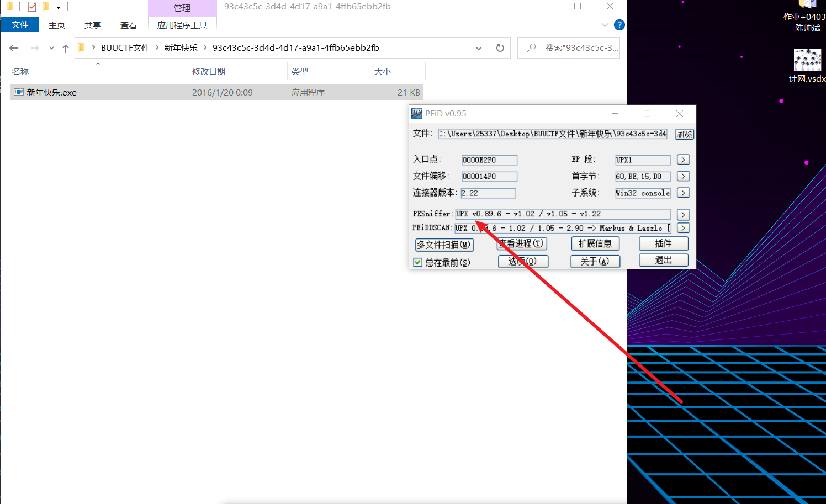The width and height of the screenshot is (826, 504).
Task: Refresh the current folder view
Action: tap(500, 48)
